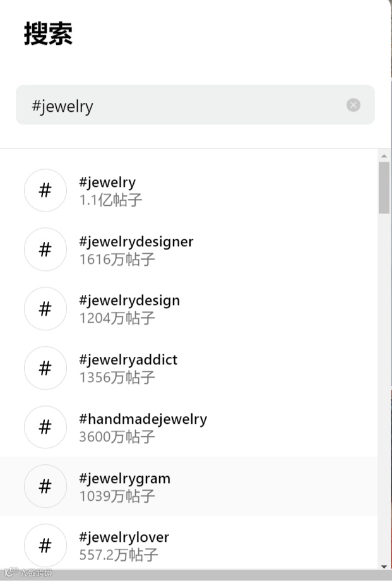
Task: Open the #jewelry hashtag result
Action: pyautogui.click(x=107, y=183)
